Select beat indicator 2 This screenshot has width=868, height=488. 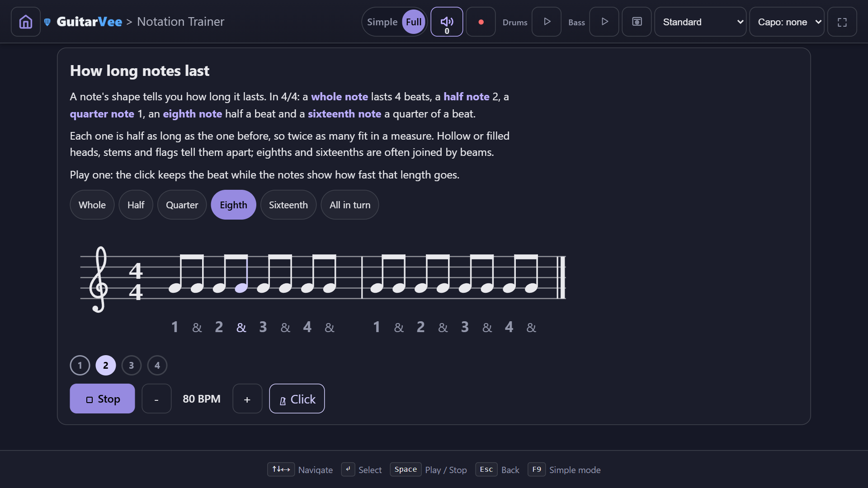click(x=106, y=365)
